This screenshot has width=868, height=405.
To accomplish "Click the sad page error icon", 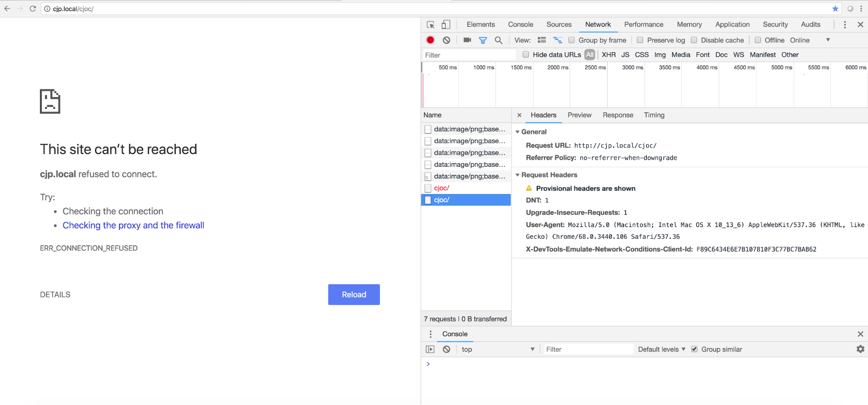I will [50, 102].
